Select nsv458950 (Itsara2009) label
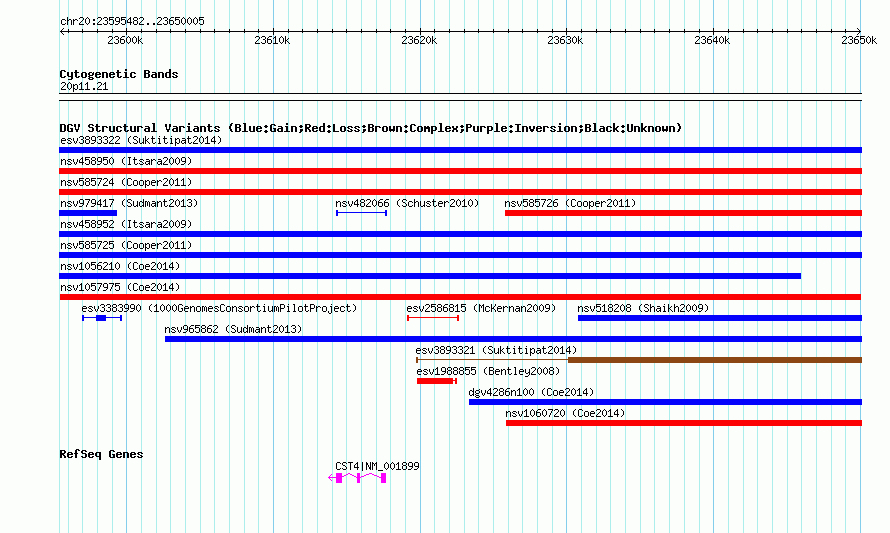The image size is (890, 533). [x=126, y=161]
